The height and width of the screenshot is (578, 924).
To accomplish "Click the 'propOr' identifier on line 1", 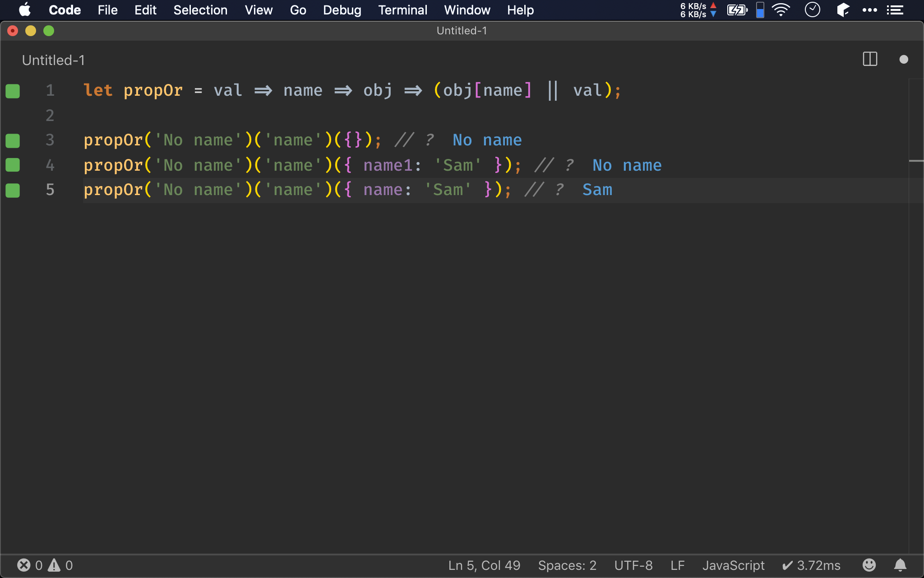I will click(x=153, y=91).
